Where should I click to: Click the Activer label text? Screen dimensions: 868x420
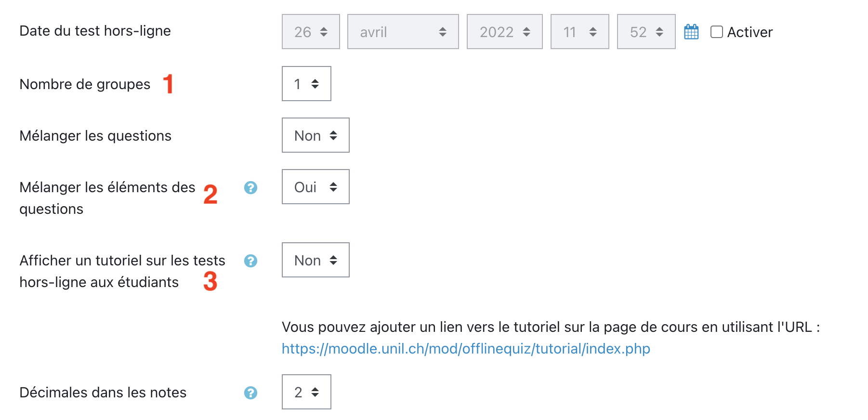(x=750, y=32)
